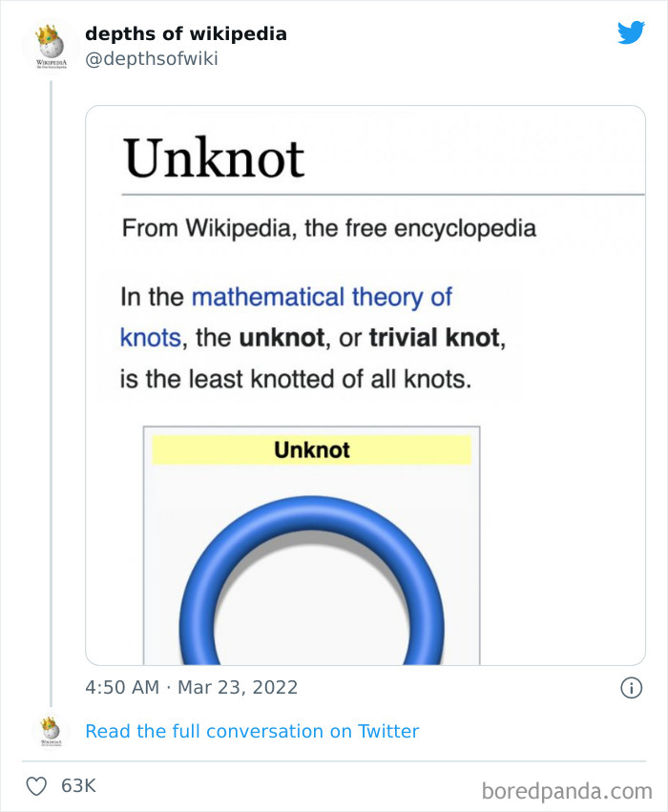
Task: Click the depths of wikipedia display name
Action: click(186, 32)
